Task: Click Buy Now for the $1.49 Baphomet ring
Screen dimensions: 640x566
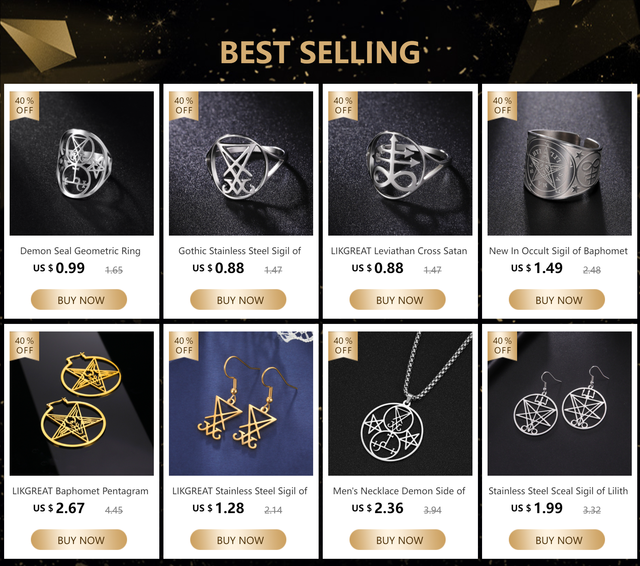Action: pyautogui.click(x=556, y=300)
